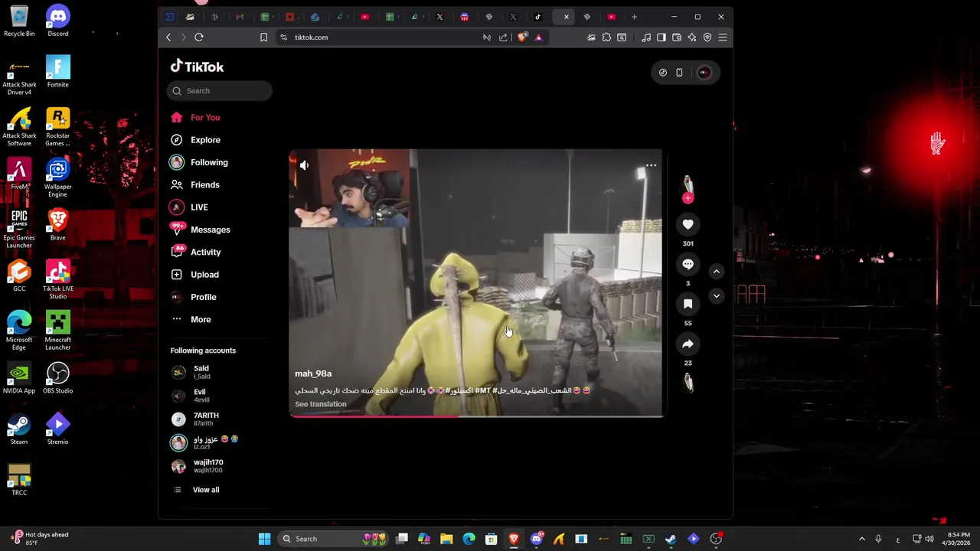Toggle the Brave sidebar panel
Viewport: 980px width, 551px height.
[661, 37]
